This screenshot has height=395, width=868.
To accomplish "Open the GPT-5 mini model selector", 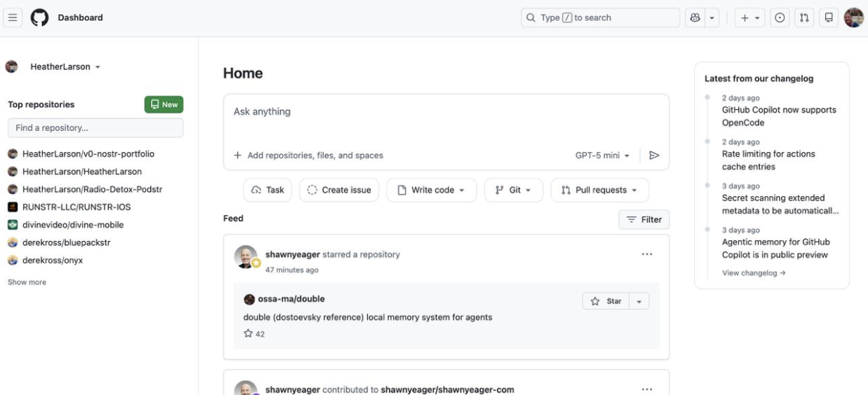I will 602,155.
